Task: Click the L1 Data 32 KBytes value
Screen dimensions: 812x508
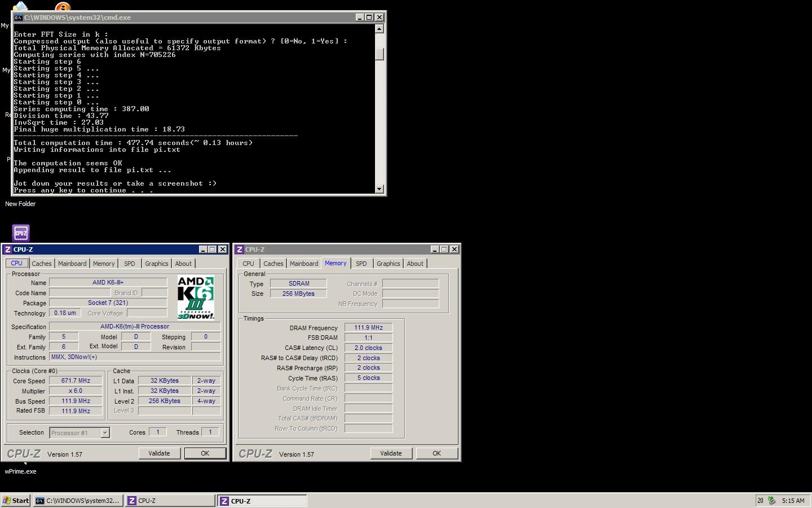Action: 165,380
